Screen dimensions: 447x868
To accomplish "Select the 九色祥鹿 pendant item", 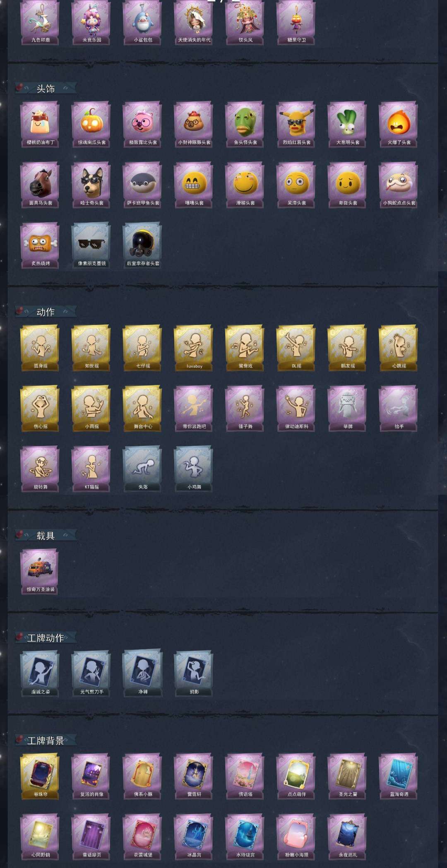I will [40, 22].
